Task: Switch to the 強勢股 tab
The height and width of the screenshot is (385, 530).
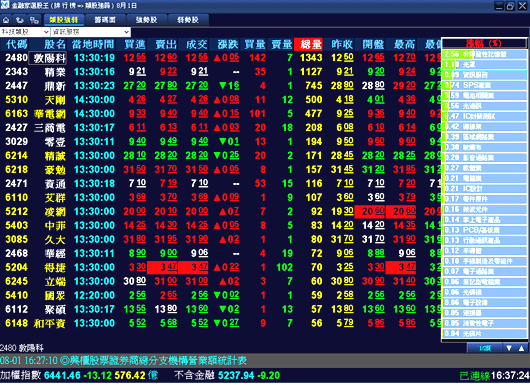Action: coord(146,20)
